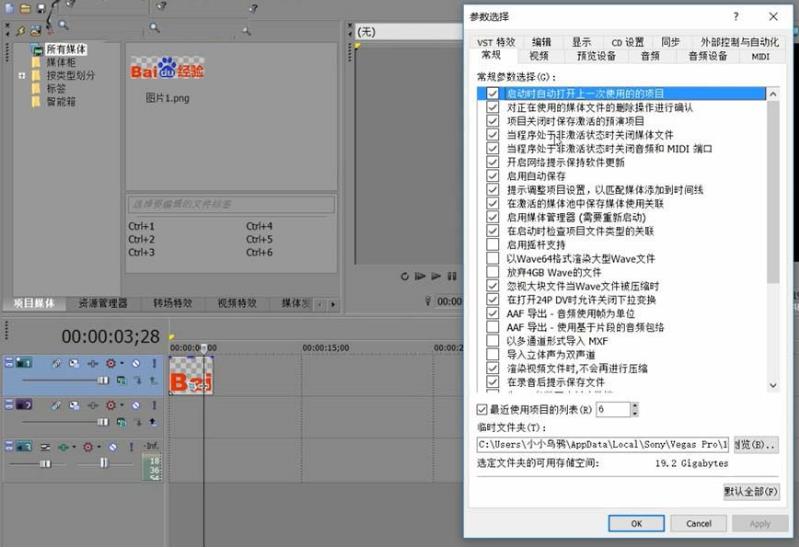Click play from start in the preview controls
The image size is (799, 548).
[420, 276]
